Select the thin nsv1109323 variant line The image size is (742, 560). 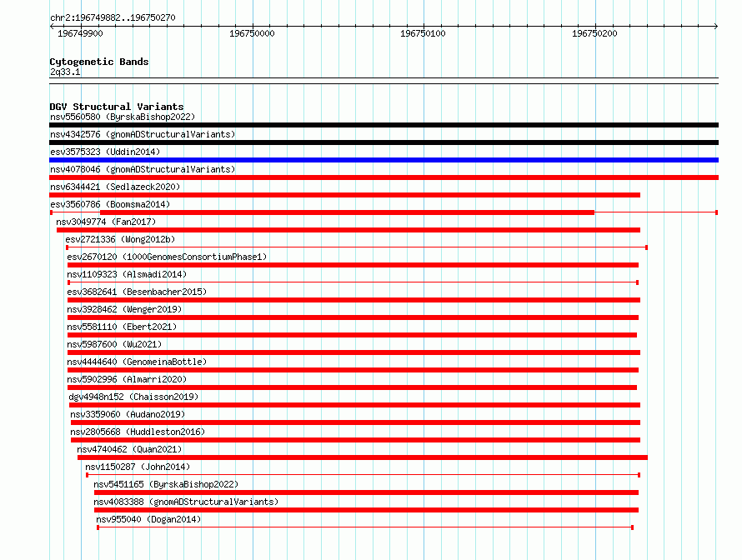click(x=353, y=282)
